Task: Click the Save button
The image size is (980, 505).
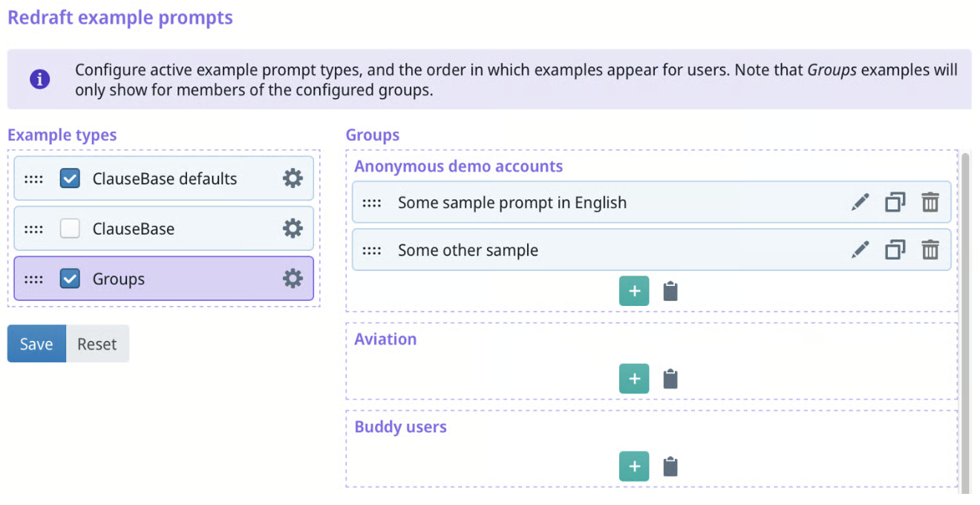Action: coord(36,344)
